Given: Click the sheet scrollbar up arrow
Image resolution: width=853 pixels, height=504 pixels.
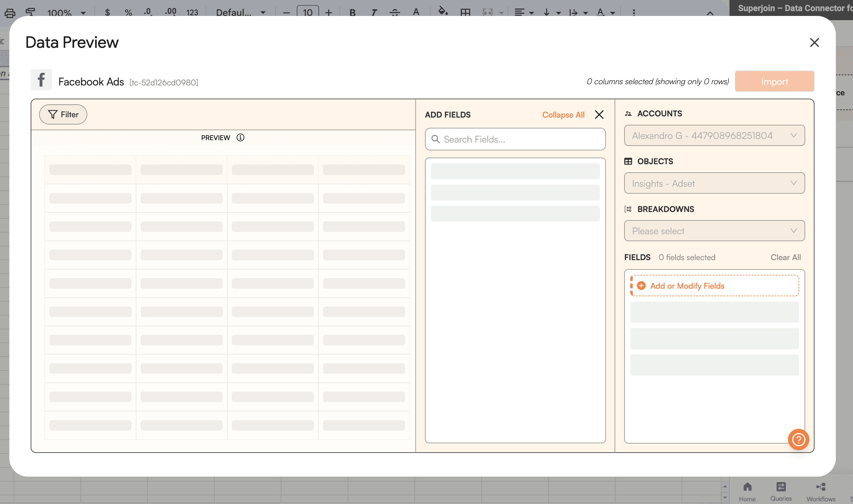Looking at the screenshot, I should tap(725, 486).
